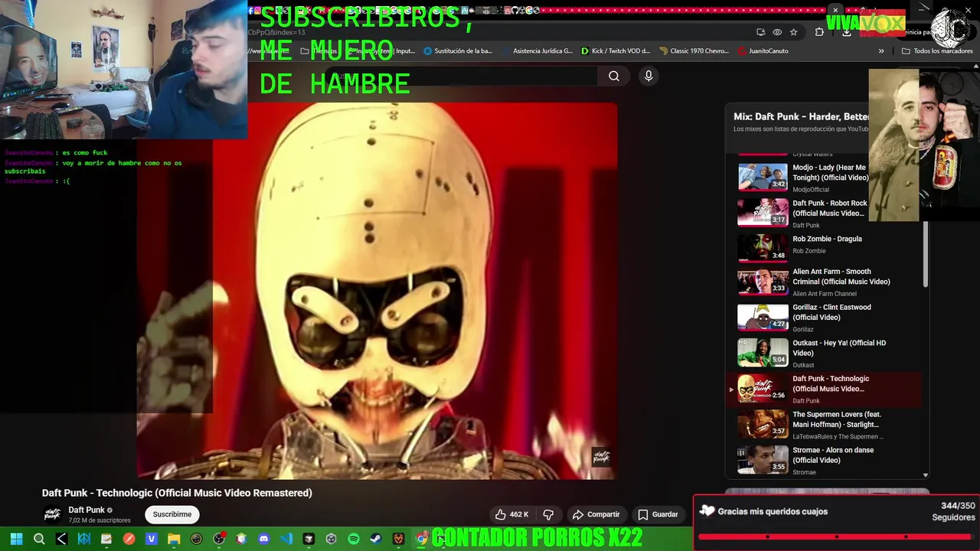Dislike the Technologic video
Viewport: 980px width, 551px height.
[x=548, y=514]
